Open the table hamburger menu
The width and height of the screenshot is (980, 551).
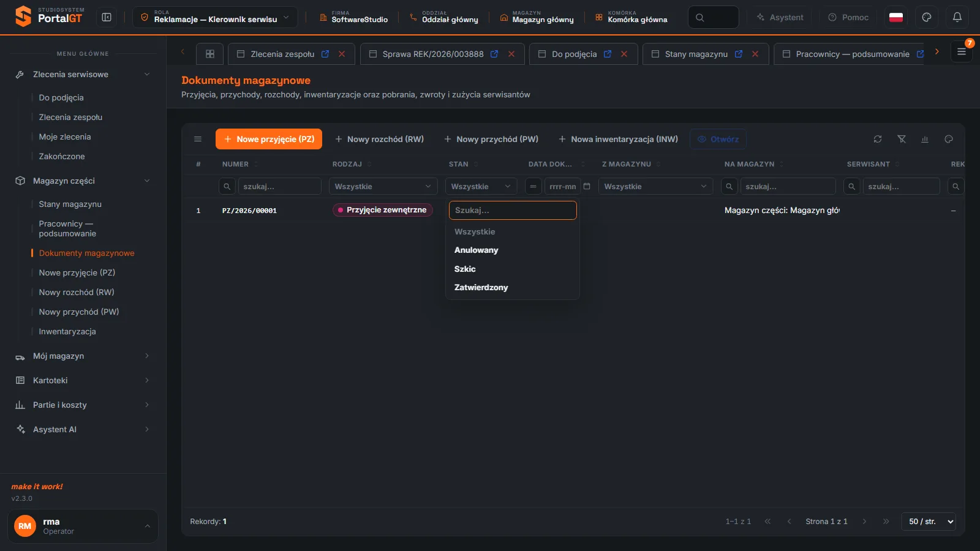(198, 139)
